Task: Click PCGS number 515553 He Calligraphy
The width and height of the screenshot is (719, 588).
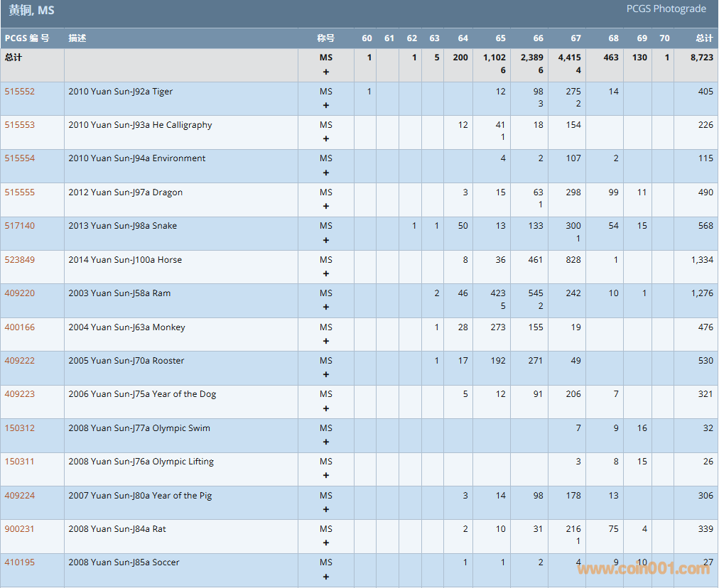Action: point(20,125)
